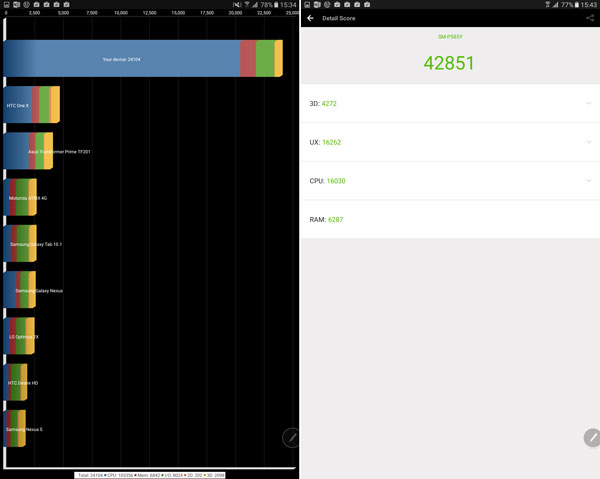The height and width of the screenshot is (479, 600).
Task: Tap the 77% battery indicator in status bar
Action: coord(568,5)
